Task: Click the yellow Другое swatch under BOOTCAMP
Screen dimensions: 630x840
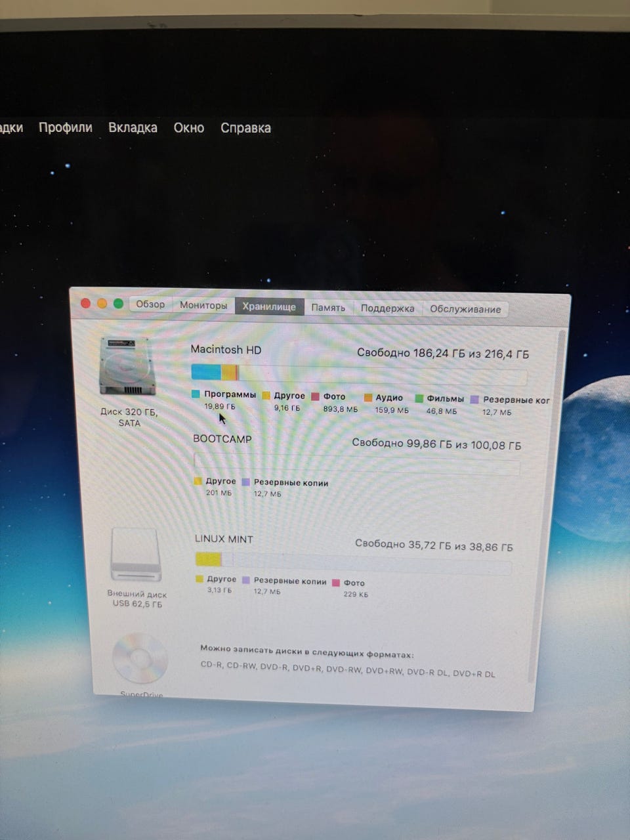Action: 198,481
